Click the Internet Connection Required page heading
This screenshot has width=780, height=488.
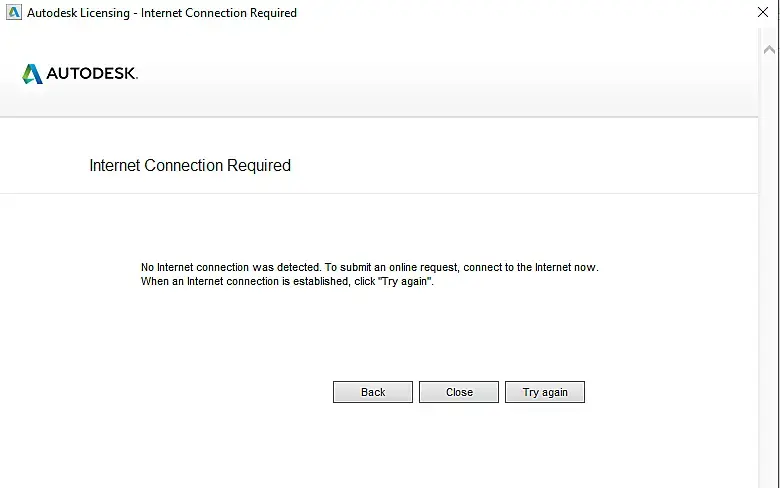[190, 166]
